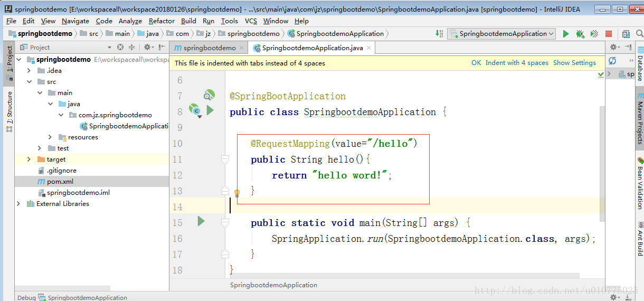Hide the Maven Projects panel icon
644x301 pixels.
pyautogui.click(x=629, y=47)
